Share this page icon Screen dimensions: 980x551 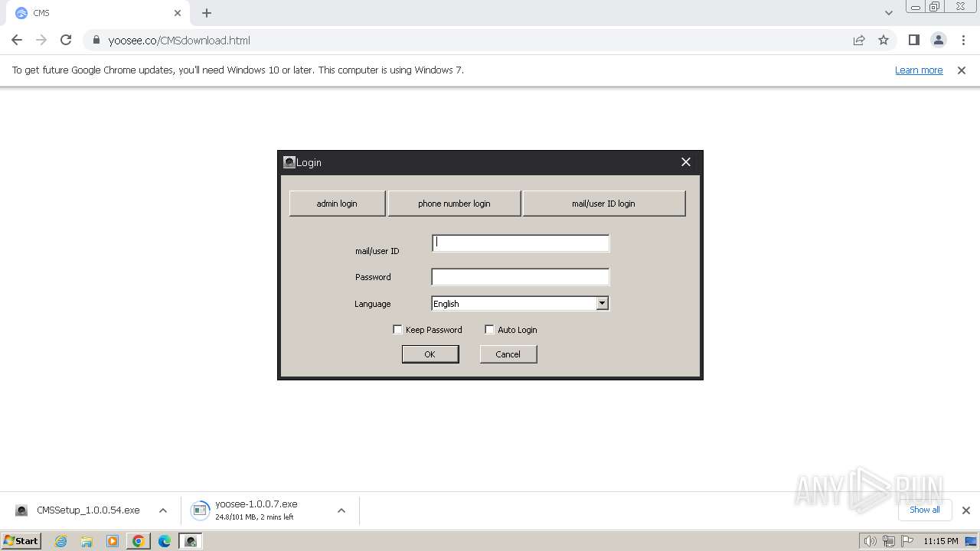pyautogui.click(x=859, y=41)
